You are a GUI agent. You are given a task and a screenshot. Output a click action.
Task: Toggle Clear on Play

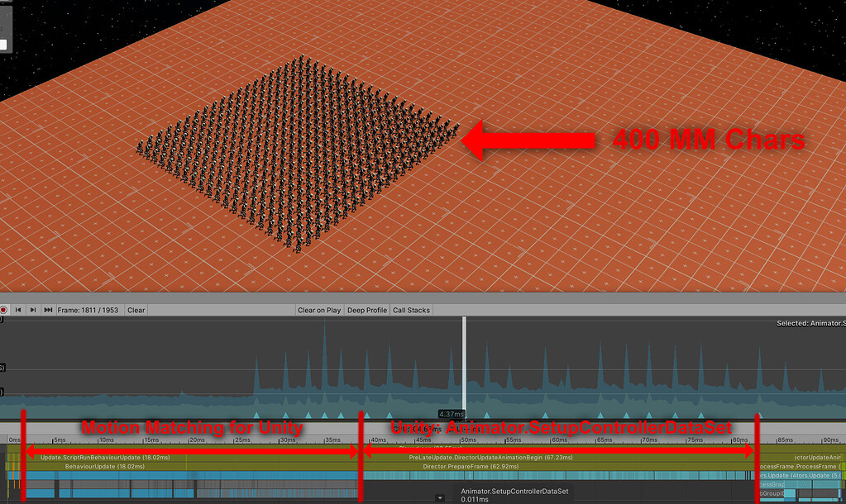pos(321,310)
